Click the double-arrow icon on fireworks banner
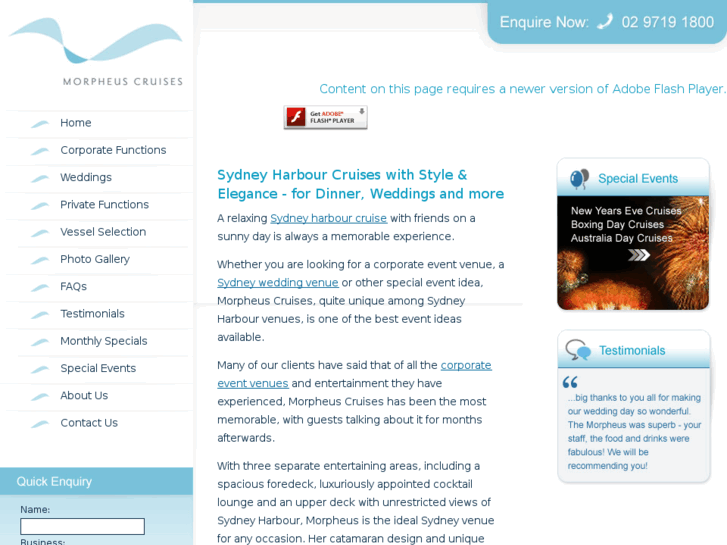This screenshot has width=727, height=545. [639, 255]
